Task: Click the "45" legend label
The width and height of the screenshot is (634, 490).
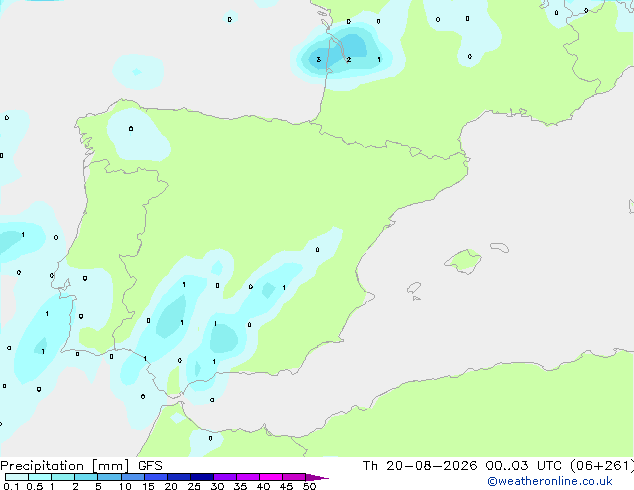Action: point(286,486)
